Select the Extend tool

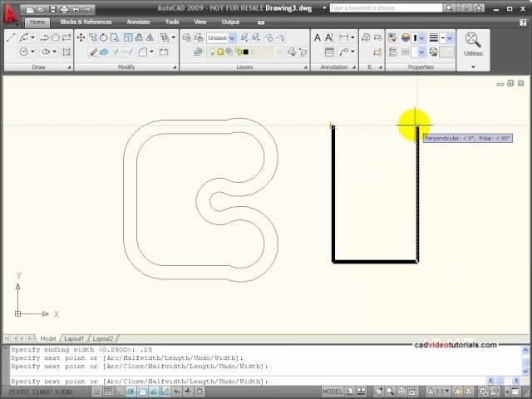point(128,52)
